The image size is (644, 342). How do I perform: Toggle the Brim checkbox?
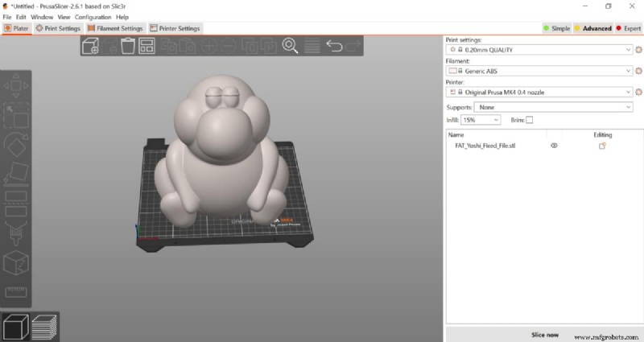click(x=530, y=120)
